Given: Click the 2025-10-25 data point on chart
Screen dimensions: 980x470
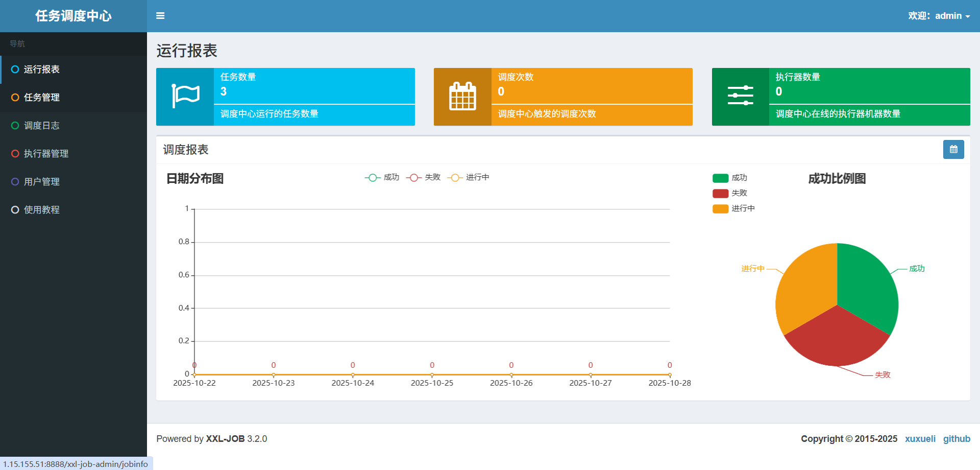Looking at the screenshot, I should point(432,375).
